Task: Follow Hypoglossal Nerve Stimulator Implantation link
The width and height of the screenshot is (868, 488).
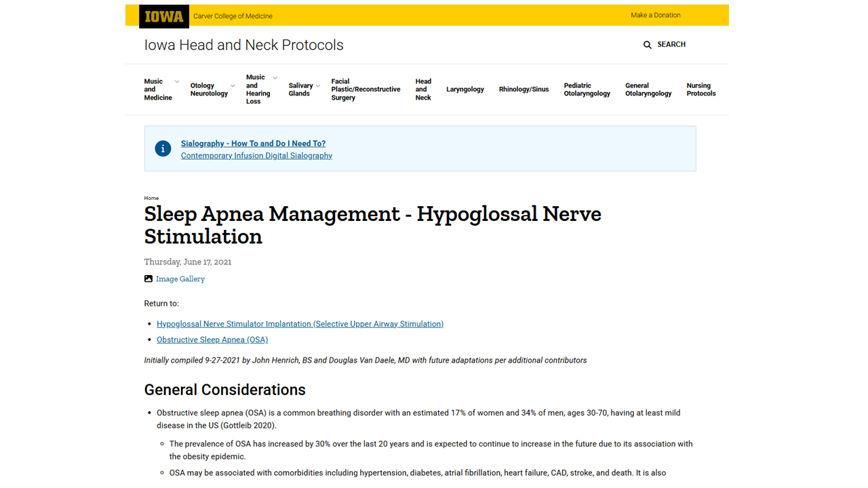Action: click(300, 324)
